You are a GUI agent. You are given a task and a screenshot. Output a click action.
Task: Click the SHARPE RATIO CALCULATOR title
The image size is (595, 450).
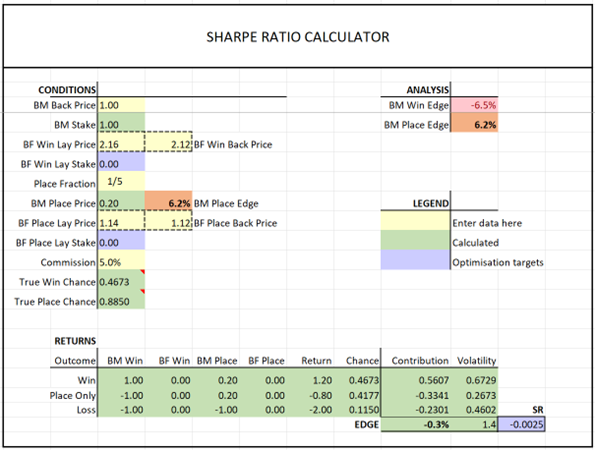pyautogui.click(x=298, y=37)
